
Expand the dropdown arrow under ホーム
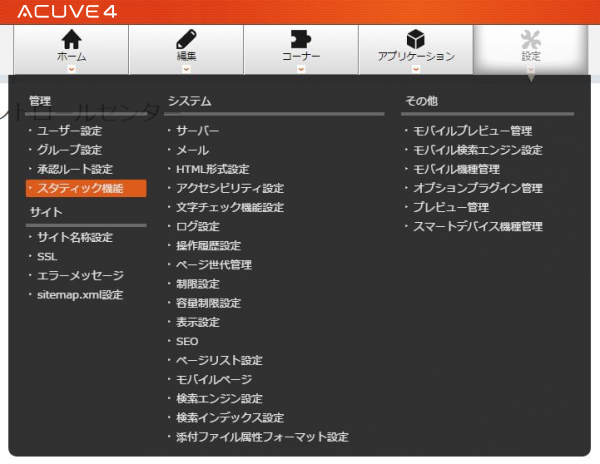click(71, 69)
